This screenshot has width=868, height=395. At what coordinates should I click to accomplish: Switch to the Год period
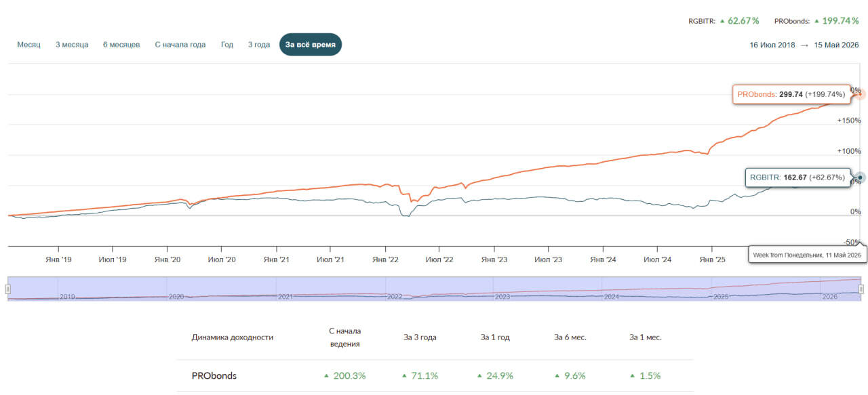pyautogui.click(x=227, y=45)
